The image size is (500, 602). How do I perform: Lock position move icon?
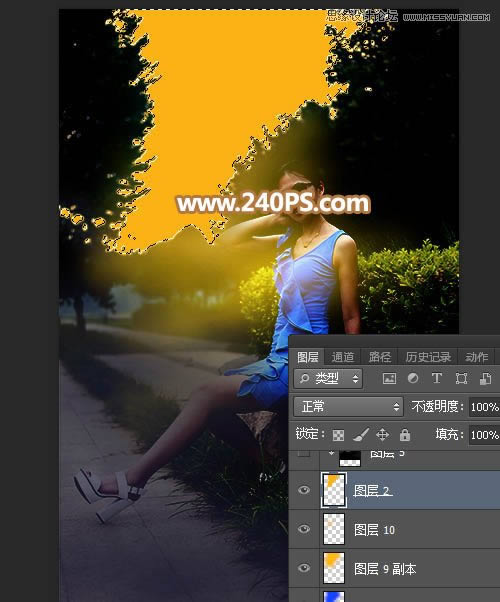point(382,435)
